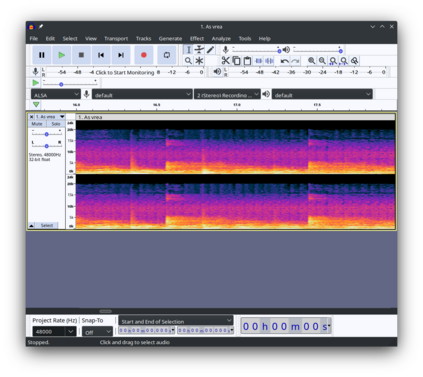The height and width of the screenshot is (377, 423).
Task: Expand the Start and End of Selection dropdown
Action: pos(176,321)
